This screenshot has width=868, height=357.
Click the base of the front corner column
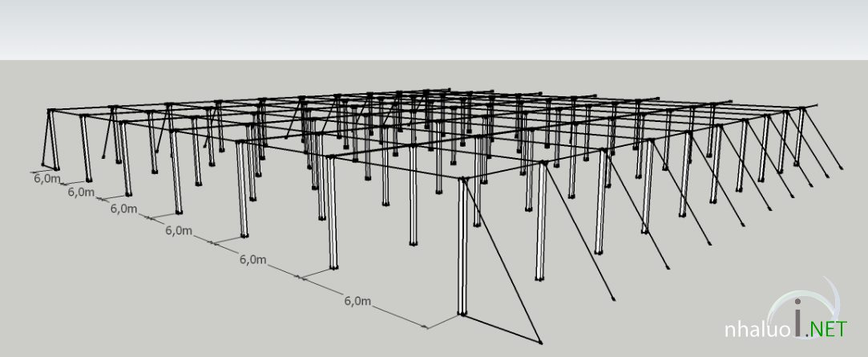[462, 312]
